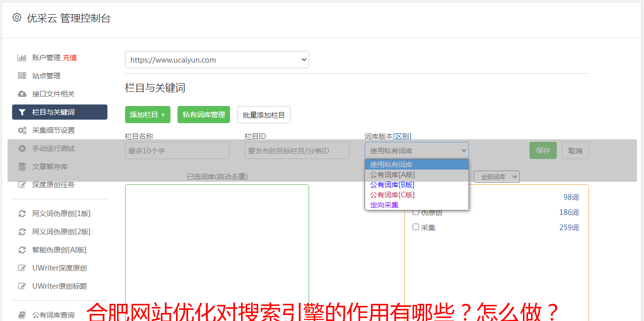This screenshot has width=644, height=321.
Task: Click the play circle icon for 手动运行测试
Action: pos(22,148)
